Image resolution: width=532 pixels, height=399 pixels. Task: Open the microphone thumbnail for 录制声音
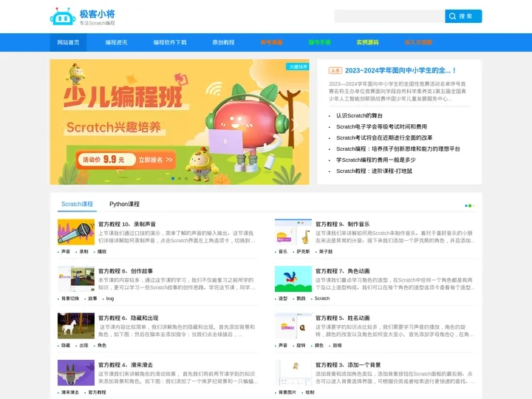coord(76,232)
